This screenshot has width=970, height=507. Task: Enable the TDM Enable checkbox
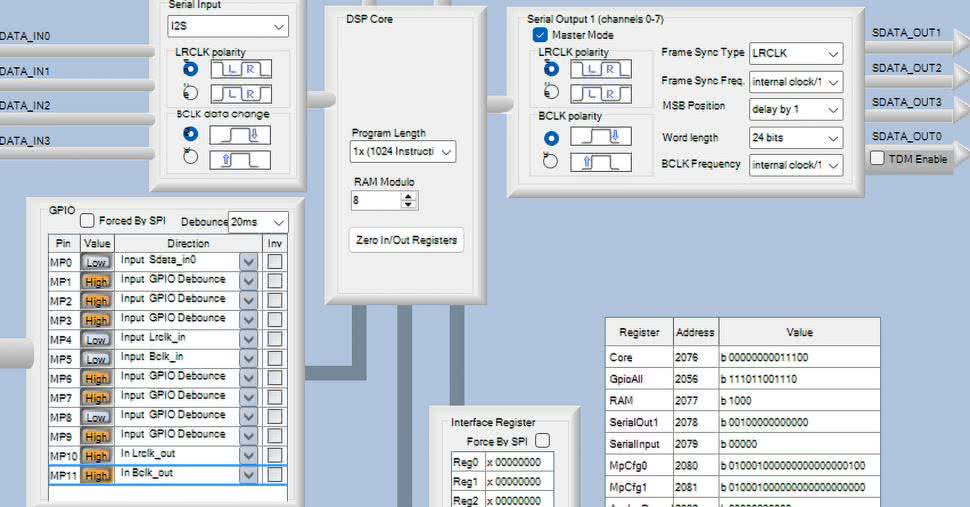coord(877,159)
